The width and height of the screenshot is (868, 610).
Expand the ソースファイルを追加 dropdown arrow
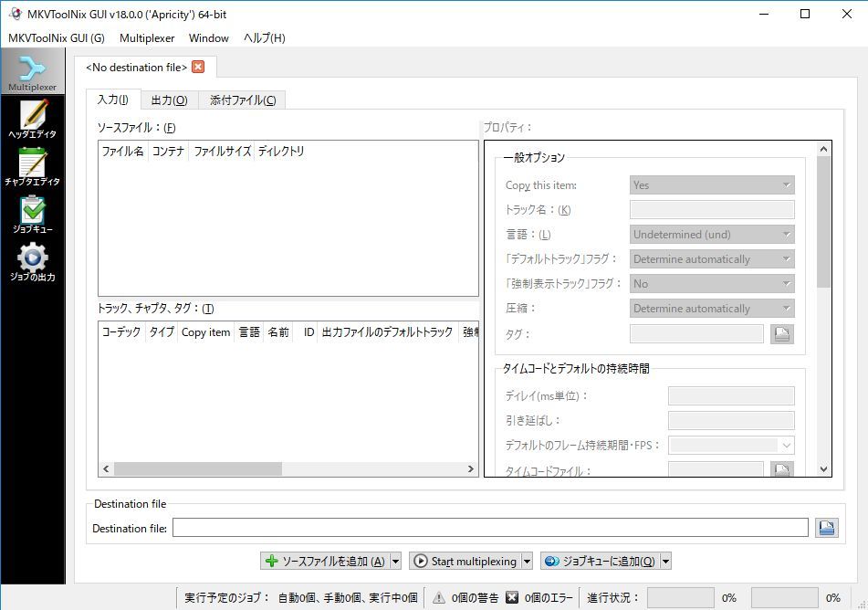click(x=396, y=562)
